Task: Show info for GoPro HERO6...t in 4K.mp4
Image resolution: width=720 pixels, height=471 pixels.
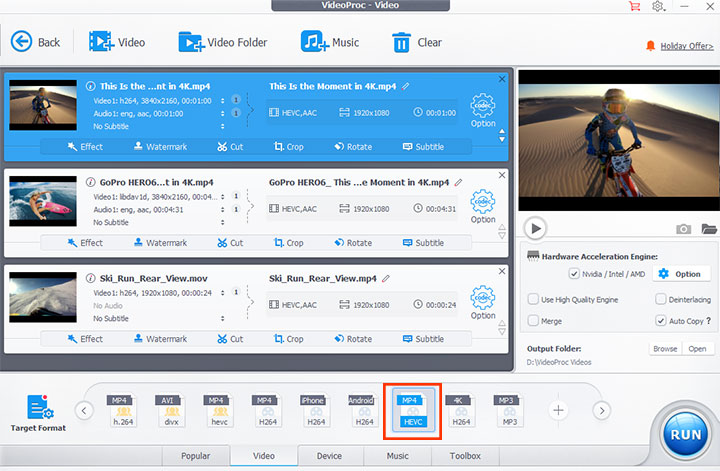Action: pyautogui.click(x=90, y=182)
